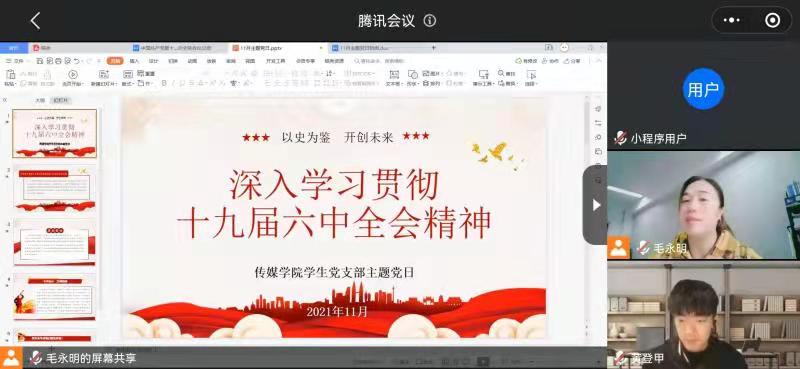Switch to the 11月主题党日.pptx document tab
This screenshot has height=369, width=800.
(x=276, y=48)
